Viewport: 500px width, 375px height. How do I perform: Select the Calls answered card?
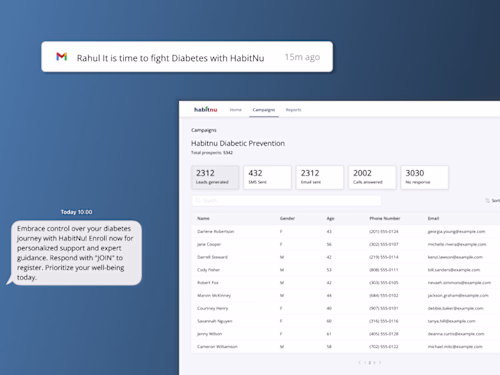tap(372, 177)
